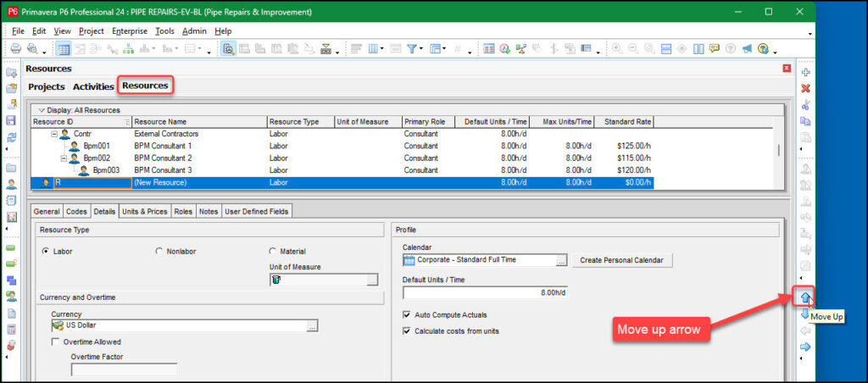The height and width of the screenshot is (383, 868).
Task: Select the Labor radio button
Action: (46, 252)
